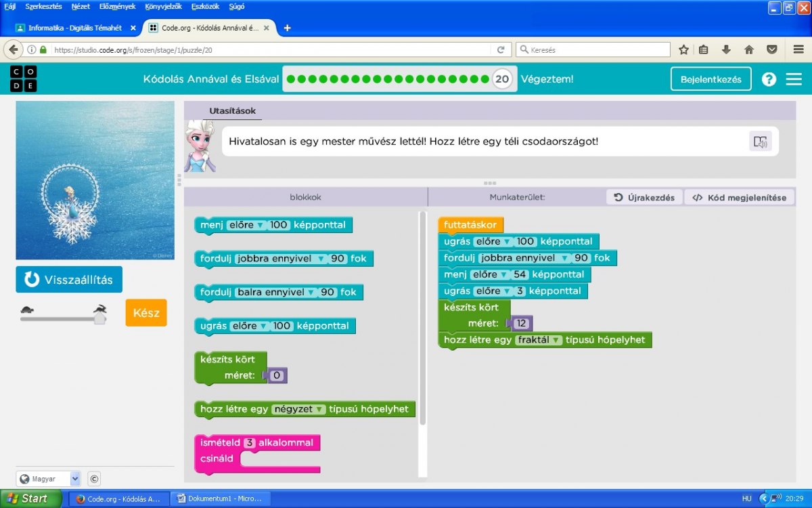The height and width of the screenshot is (508, 812).
Task: Bookmark this page with the star icon
Action: 684,49
